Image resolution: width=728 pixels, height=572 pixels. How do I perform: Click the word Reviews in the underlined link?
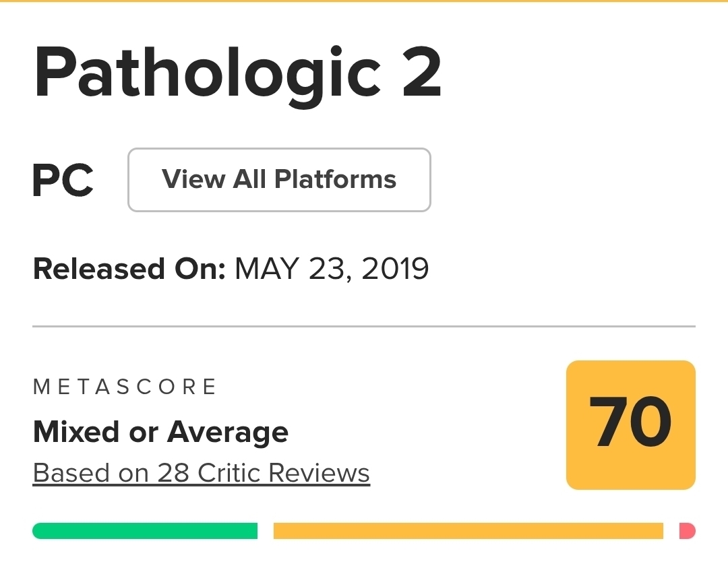(319, 473)
